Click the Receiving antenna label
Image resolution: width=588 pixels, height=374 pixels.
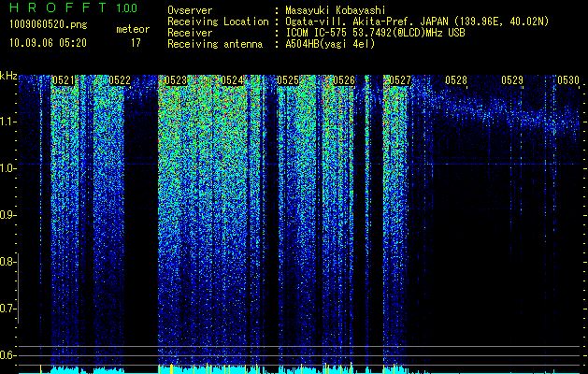[215, 44]
